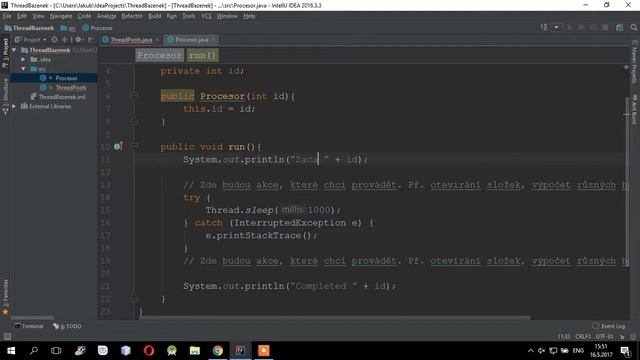This screenshot has width=640, height=360.
Task: Click the UTF-8 encoding selector in status bar
Action: (604, 336)
